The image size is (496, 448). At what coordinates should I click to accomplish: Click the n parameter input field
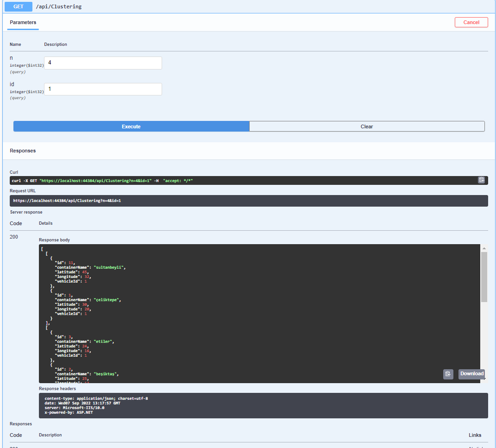[102, 63]
